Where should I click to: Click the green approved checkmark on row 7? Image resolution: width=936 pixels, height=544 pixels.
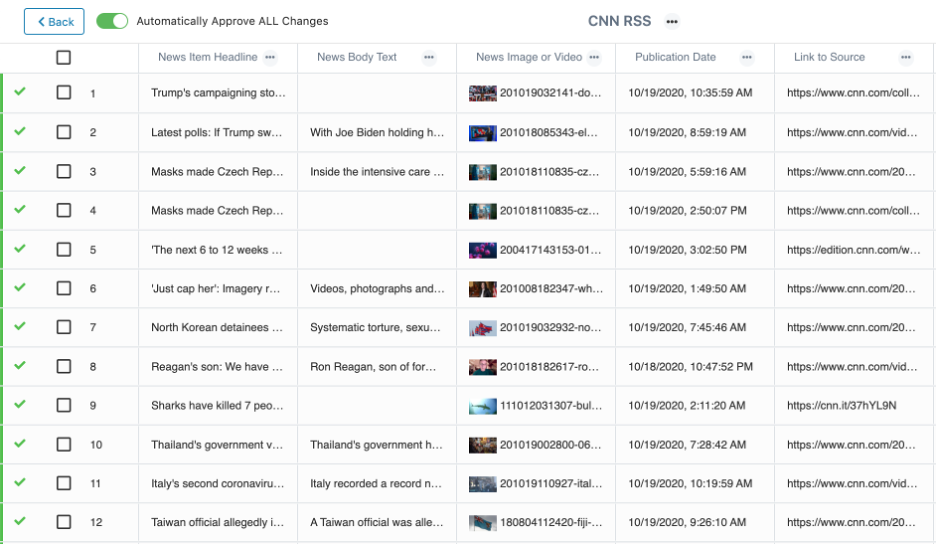click(20, 326)
